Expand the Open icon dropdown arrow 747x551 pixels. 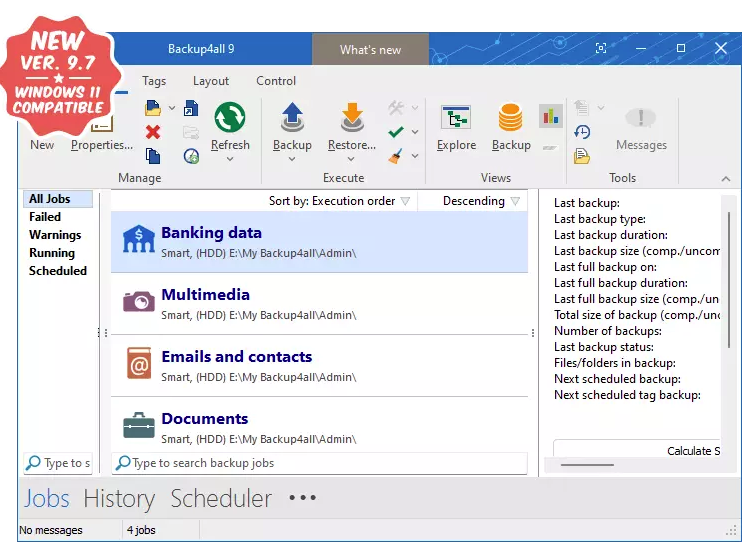(x=172, y=109)
